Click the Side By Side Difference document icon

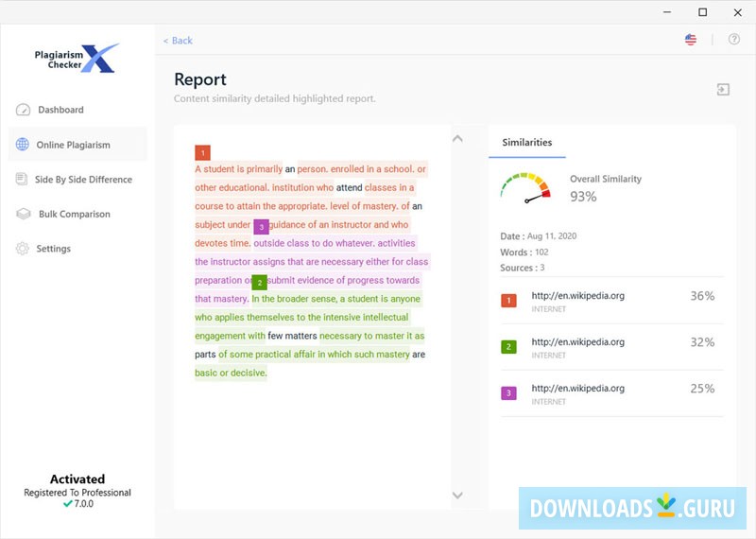tap(21, 179)
